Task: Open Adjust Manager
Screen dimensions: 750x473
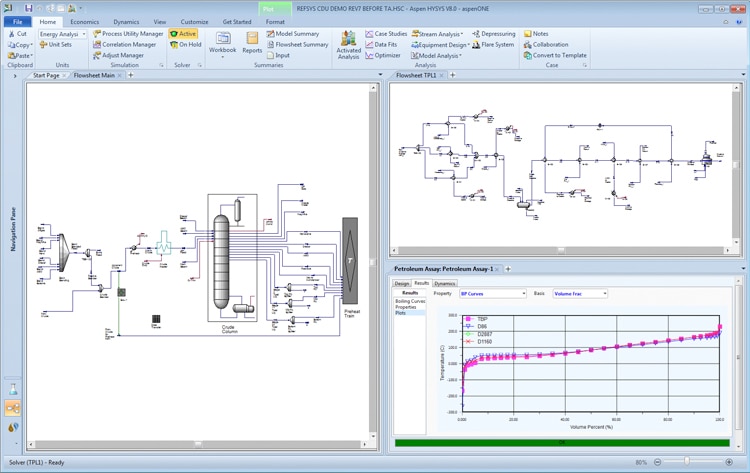Action: [x=119, y=55]
